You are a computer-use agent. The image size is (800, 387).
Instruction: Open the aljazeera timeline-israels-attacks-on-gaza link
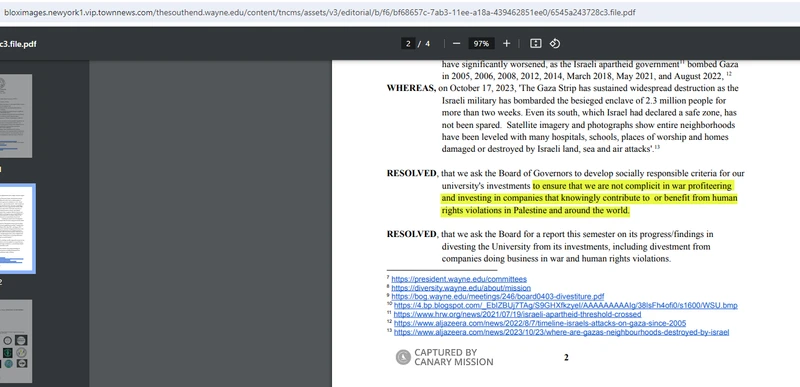540,323
